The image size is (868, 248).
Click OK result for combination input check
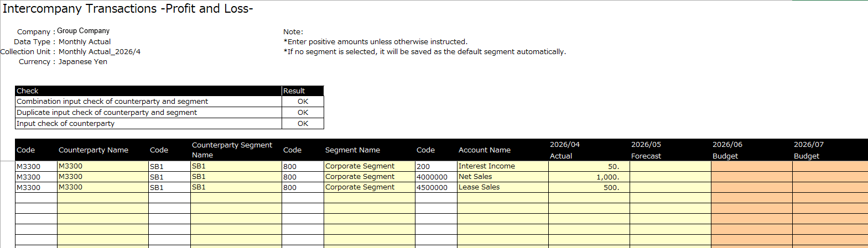[x=303, y=102]
